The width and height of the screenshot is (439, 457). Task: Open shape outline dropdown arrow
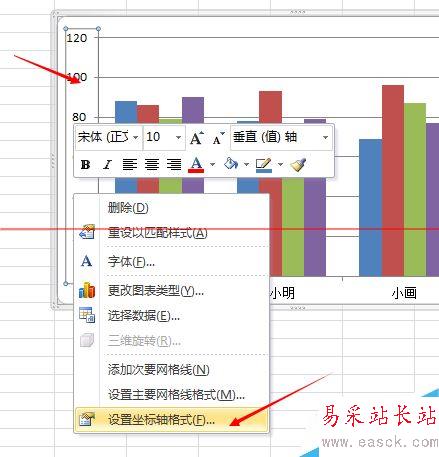tap(280, 164)
